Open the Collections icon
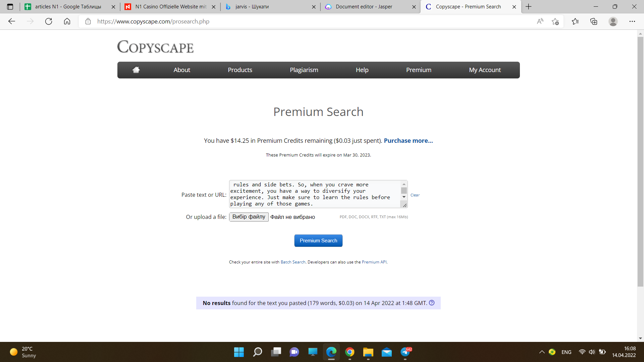Image resolution: width=644 pixels, height=362 pixels. [594, 21]
